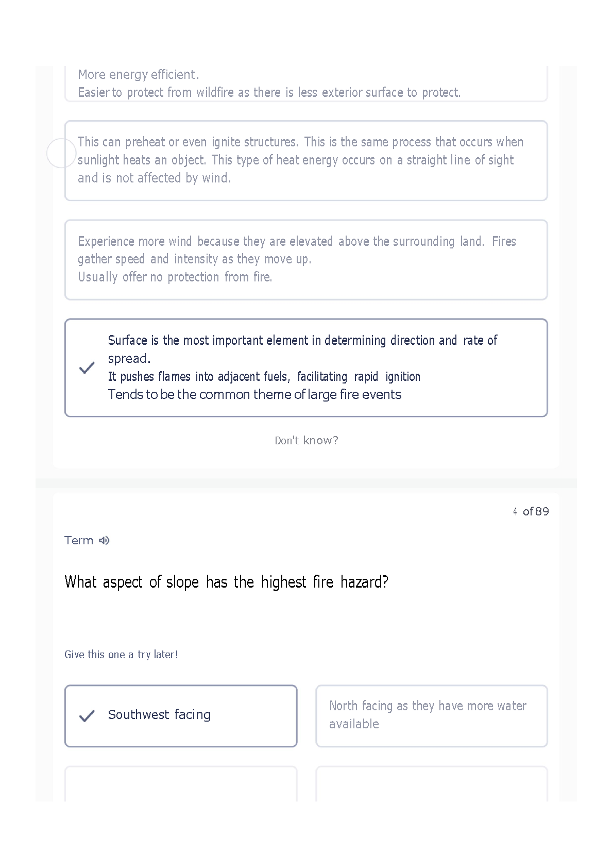
Task: Click the empty answer card below Southwest facing
Action: point(181,783)
